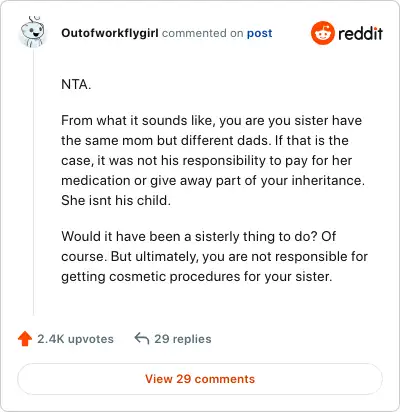This screenshot has height=412, width=400.
Task: Click the gray "commented on" text
Action: [x=202, y=33]
